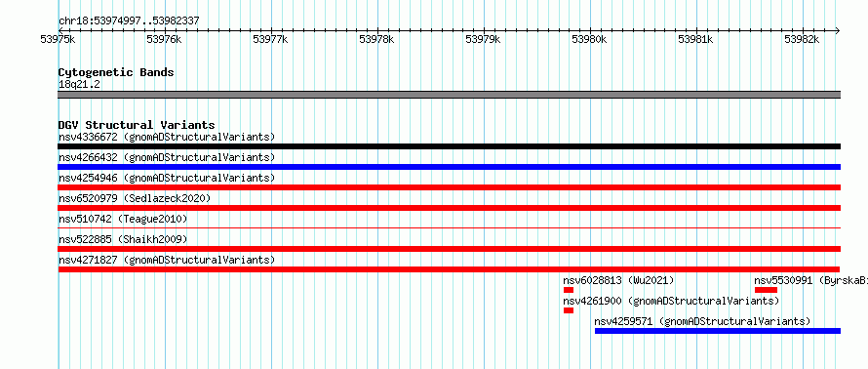
Task: Click the nsv4259571 (gnomADStructuralVariants) label
Action: pyautogui.click(x=702, y=321)
